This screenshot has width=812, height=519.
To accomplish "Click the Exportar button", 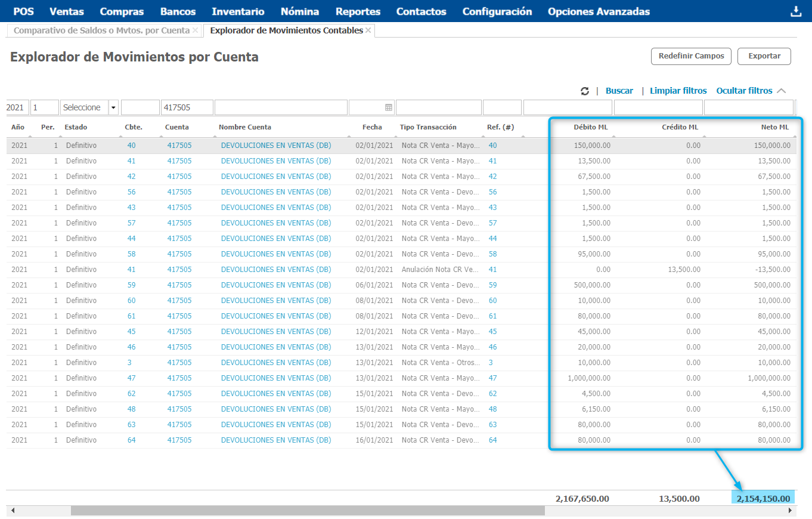I will click(x=764, y=56).
